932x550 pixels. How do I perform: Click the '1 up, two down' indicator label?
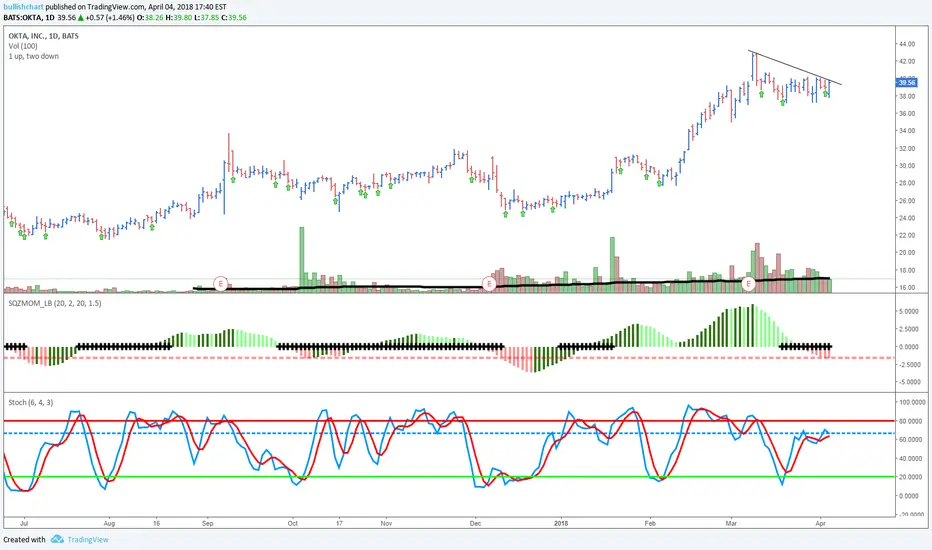(34, 56)
